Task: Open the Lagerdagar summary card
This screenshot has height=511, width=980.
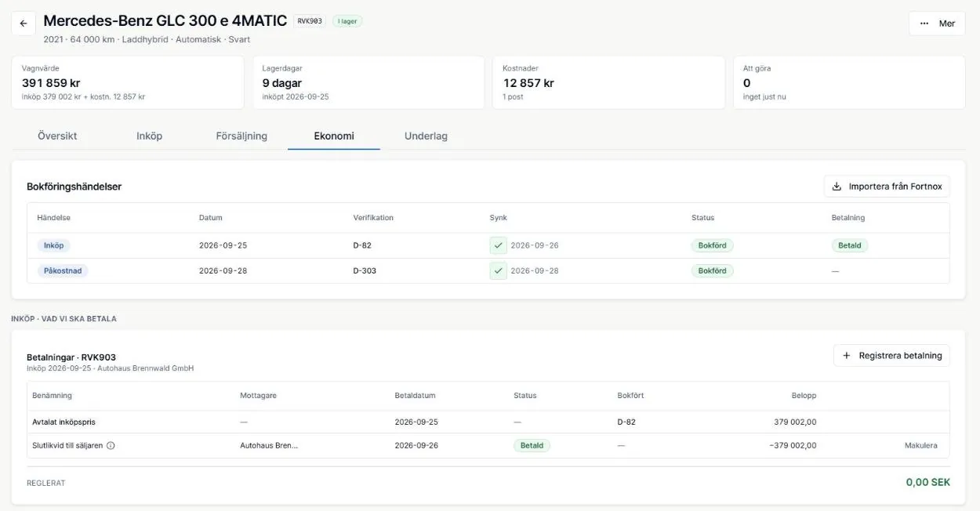Action: click(368, 82)
